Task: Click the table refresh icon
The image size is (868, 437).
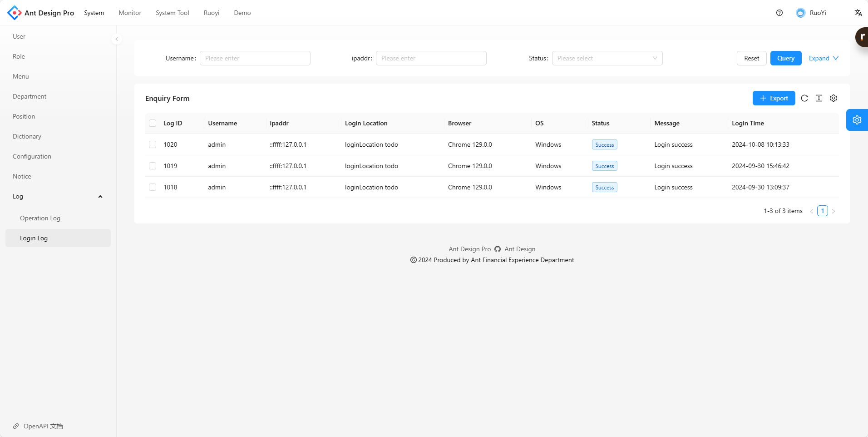Action: pyautogui.click(x=804, y=98)
